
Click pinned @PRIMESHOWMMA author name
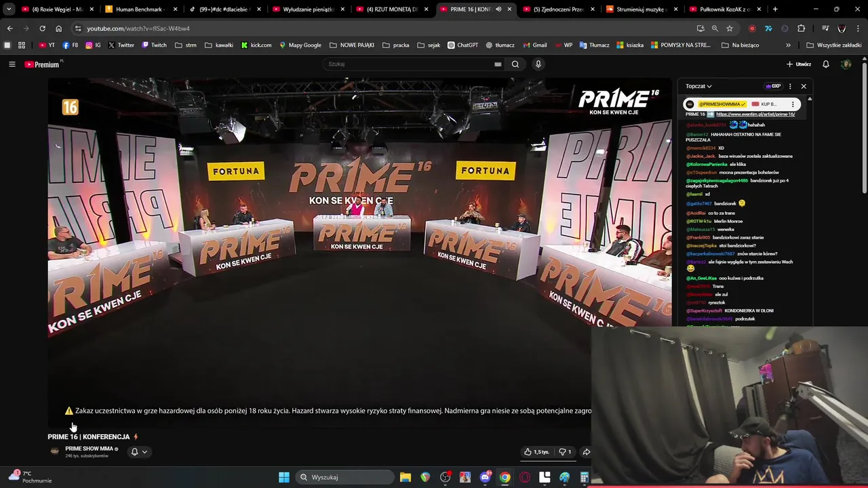tap(722, 104)
